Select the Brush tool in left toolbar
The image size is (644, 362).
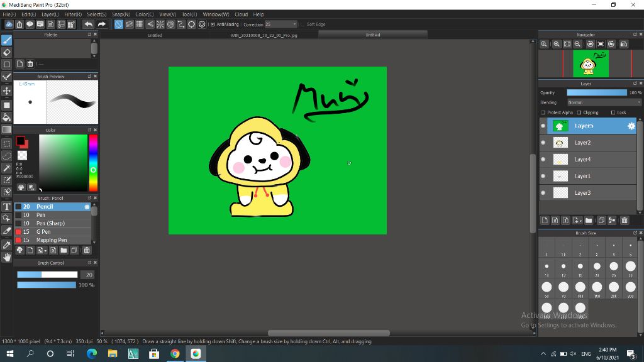click(6, 40)
